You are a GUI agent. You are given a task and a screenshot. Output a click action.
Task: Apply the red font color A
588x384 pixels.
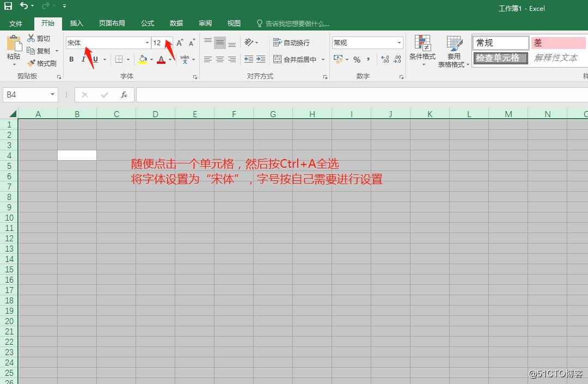pos(161,59)
